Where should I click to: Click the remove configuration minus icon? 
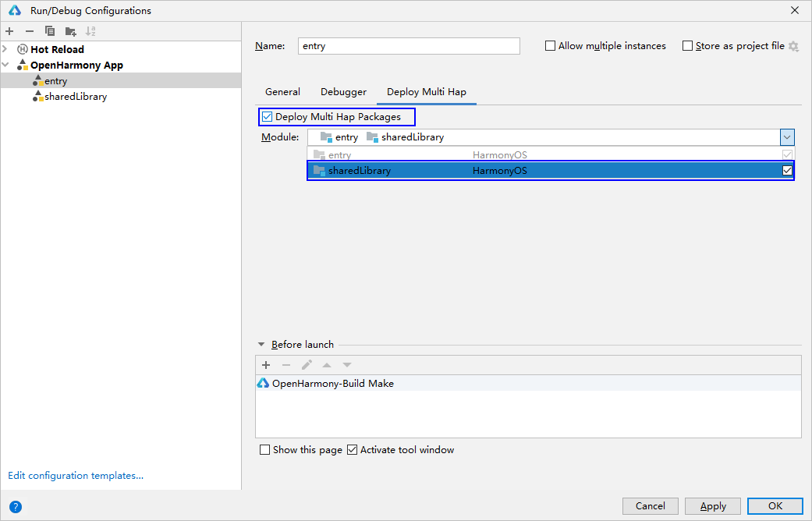[x=30, y=31]
